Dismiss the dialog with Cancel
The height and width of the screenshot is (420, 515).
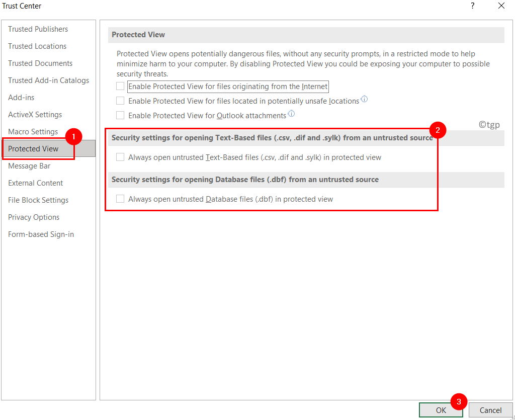[490, 410]
